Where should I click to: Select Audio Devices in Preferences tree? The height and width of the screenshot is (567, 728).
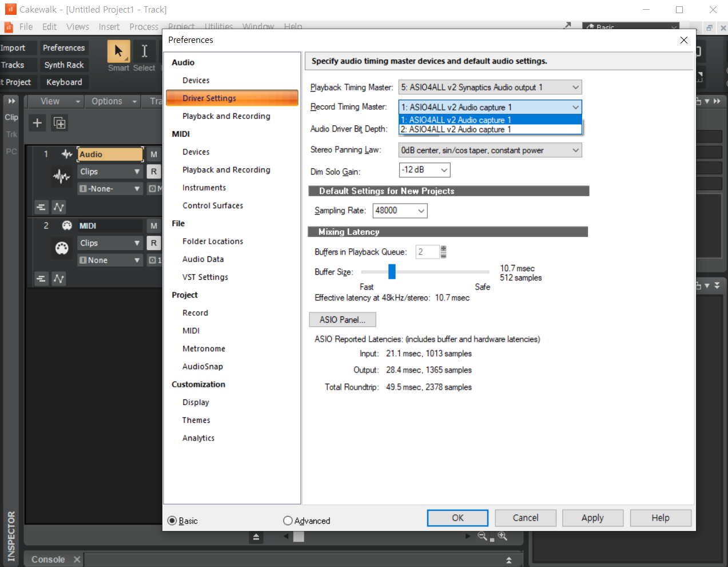click(196, 81)
